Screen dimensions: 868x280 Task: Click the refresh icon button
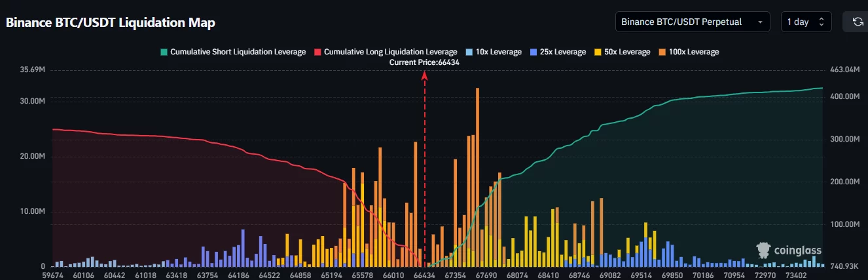[x=857, y=22]
